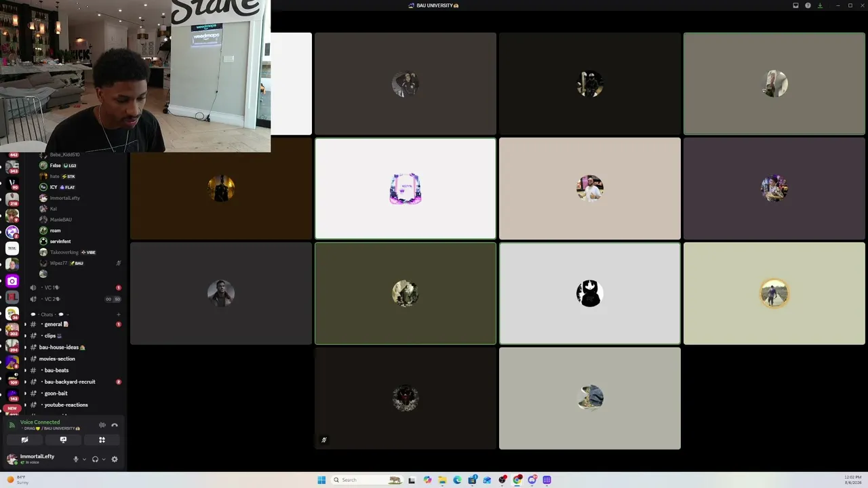Open the server icon with 218 badge
This screenshot has width=868, height=488.
coord(12,199)
